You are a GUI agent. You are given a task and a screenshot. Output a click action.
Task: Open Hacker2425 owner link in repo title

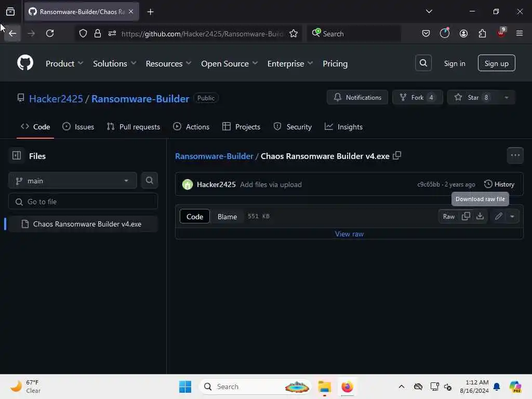tap(56, 98)
